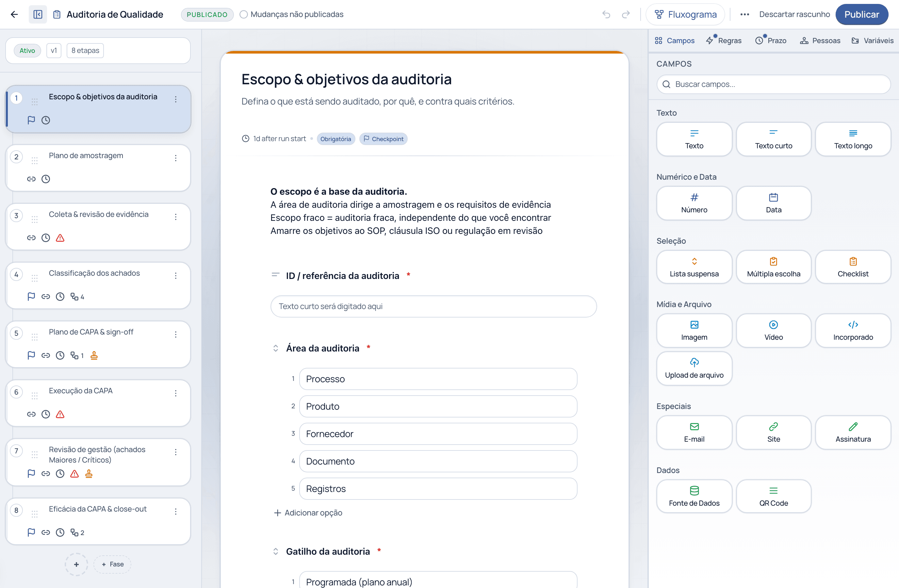The width and height of the screenshot is (899, 588).
Task: Click Adicionar opção under Área da auditoria
Action: click(308, 513)
